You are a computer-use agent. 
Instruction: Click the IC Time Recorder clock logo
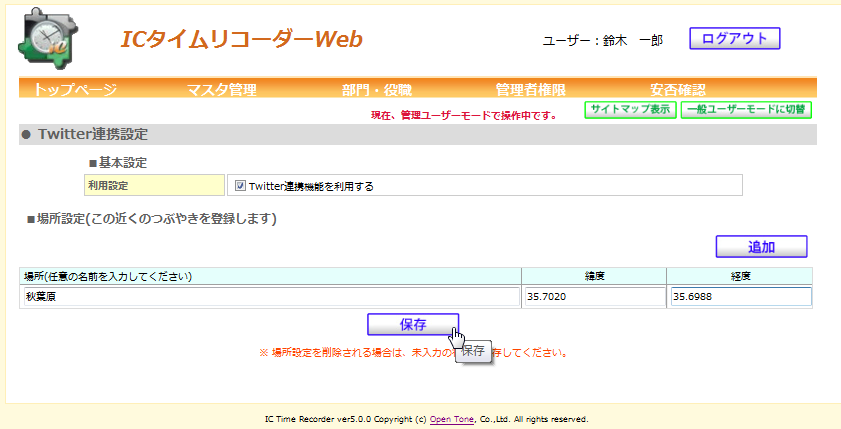[46, 38]
